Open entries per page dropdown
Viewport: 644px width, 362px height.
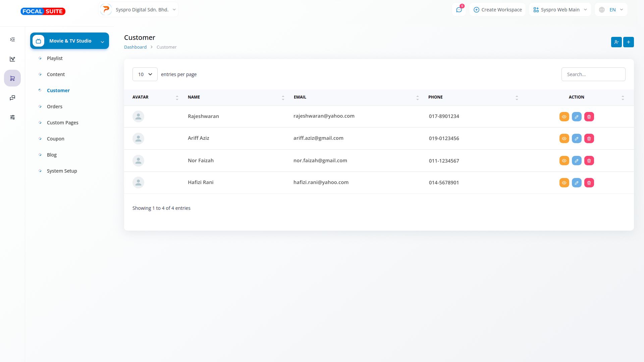145,74
